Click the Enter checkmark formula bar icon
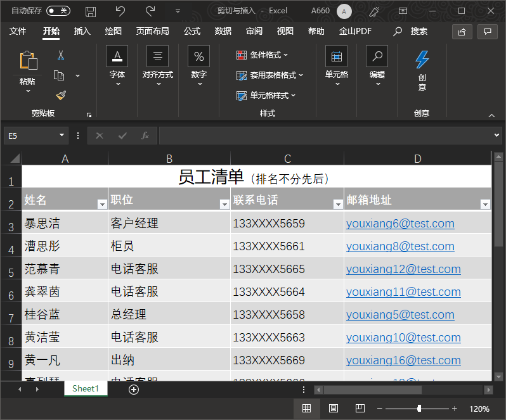This screenshot has height=420, width=506. coord(122,136)
